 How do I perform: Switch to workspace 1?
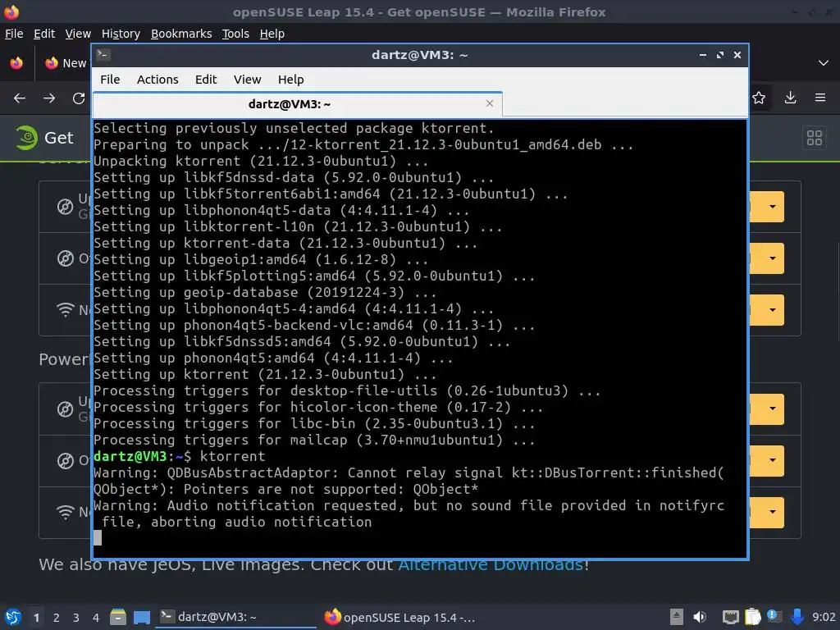coord(36,618)
